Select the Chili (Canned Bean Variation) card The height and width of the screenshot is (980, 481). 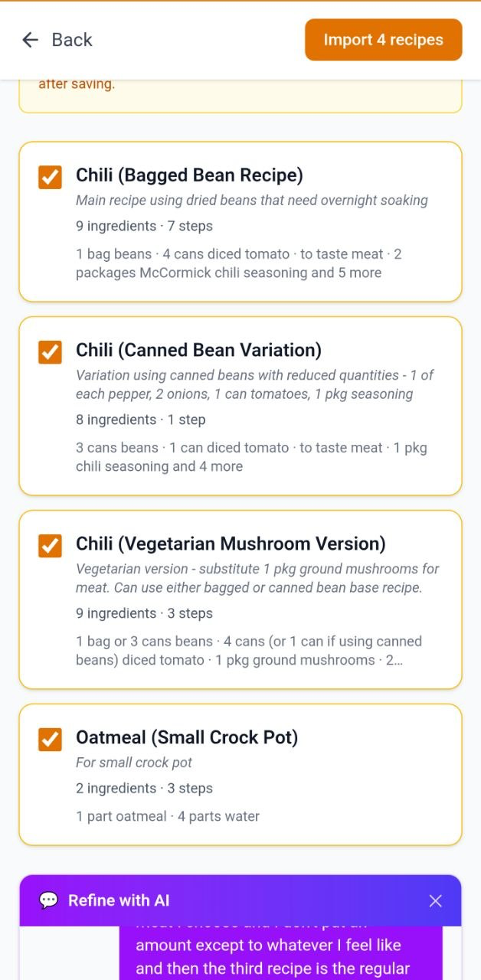click(x=240, y=406)
